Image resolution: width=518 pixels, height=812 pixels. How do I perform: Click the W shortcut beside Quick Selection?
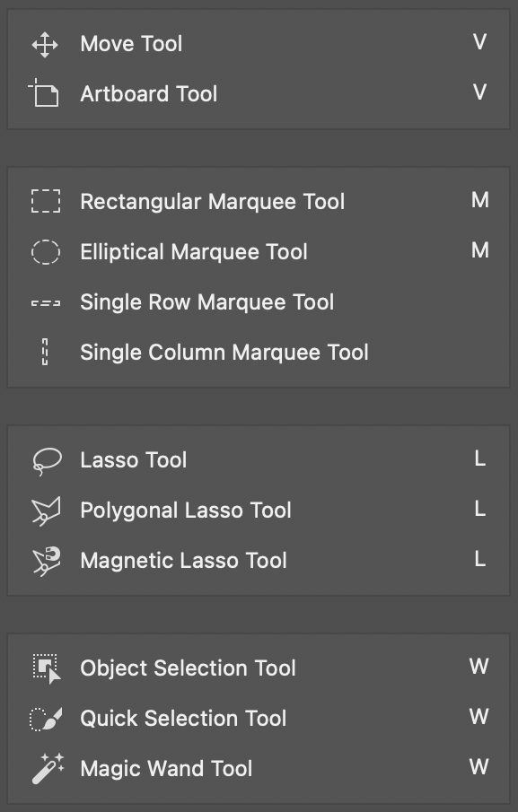pos(479,717)
